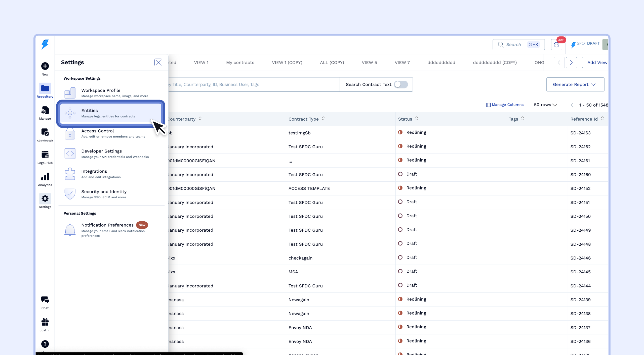Click the New plus icon in sidebar

point(45,66)
